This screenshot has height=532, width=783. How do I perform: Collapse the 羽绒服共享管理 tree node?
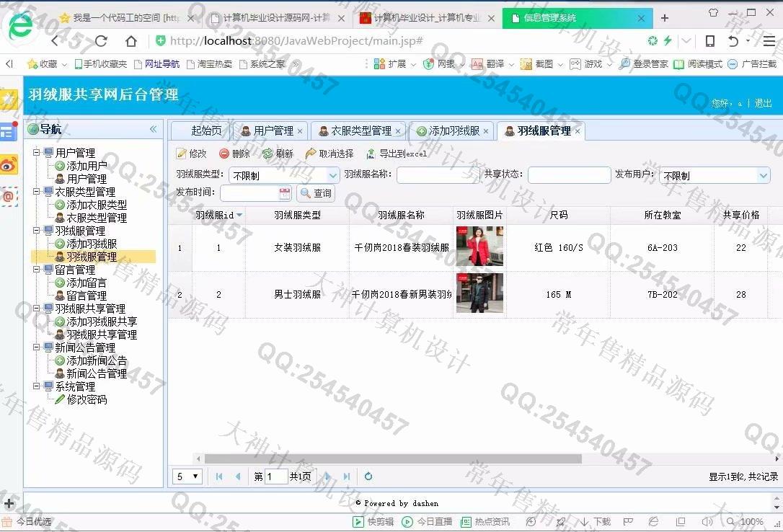click(x=37, y=308)
